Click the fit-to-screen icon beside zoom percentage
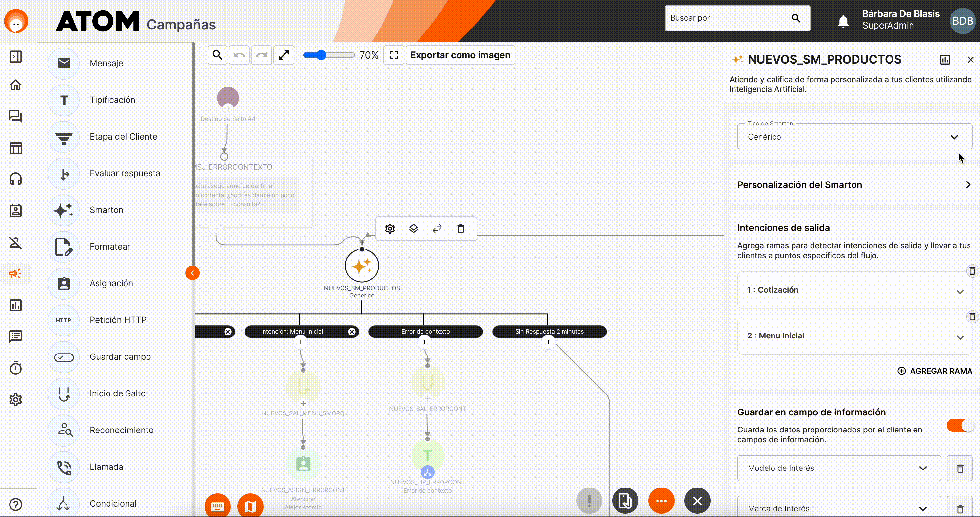 (x=394, y=55)
